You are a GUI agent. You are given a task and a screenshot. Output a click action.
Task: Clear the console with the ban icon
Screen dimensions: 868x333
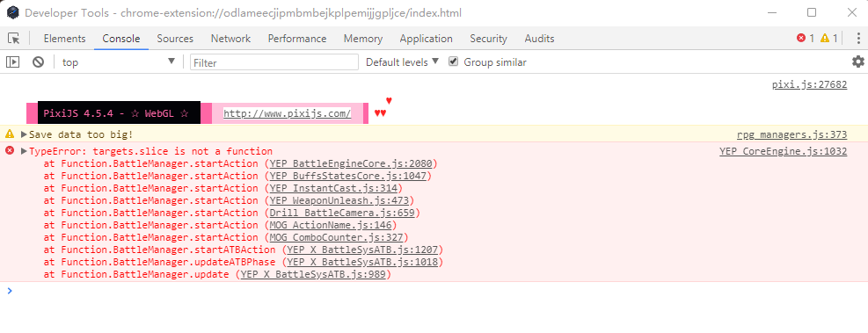click(38, 62)
